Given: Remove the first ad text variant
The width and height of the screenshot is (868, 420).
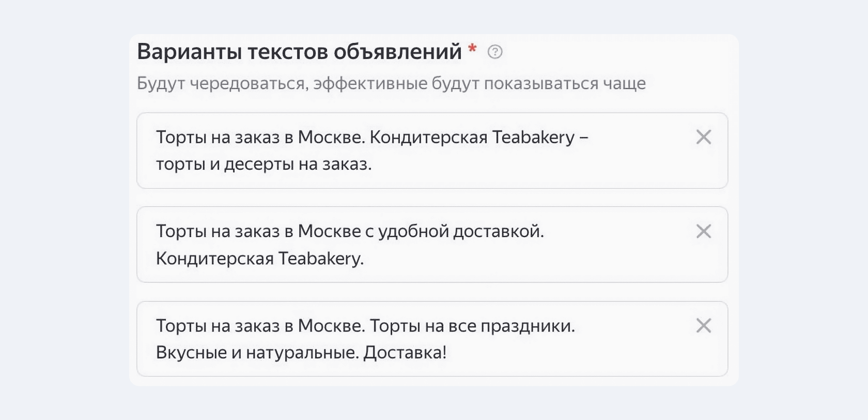Looking at the screenshot, I should point(704,137).
